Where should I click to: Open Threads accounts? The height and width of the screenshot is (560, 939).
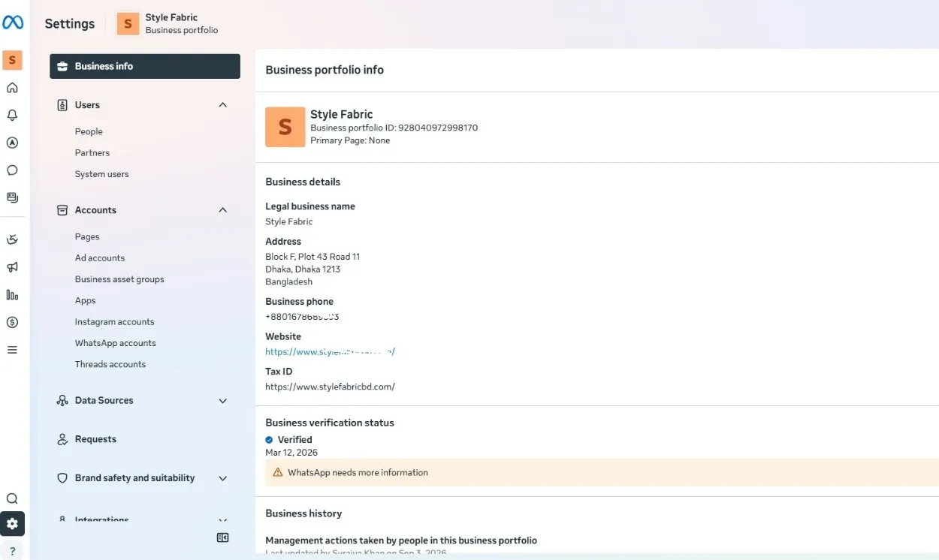[x=110, y=364]
